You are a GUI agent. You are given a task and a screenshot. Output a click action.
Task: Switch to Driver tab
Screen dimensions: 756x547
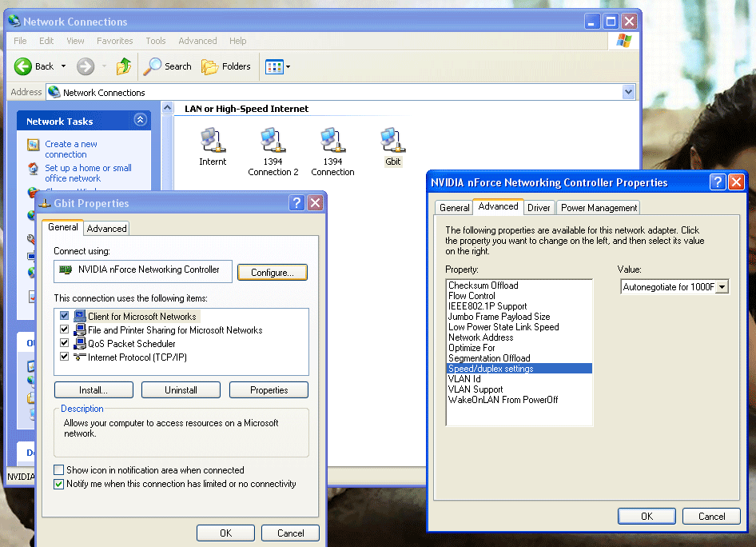[539, 208]
